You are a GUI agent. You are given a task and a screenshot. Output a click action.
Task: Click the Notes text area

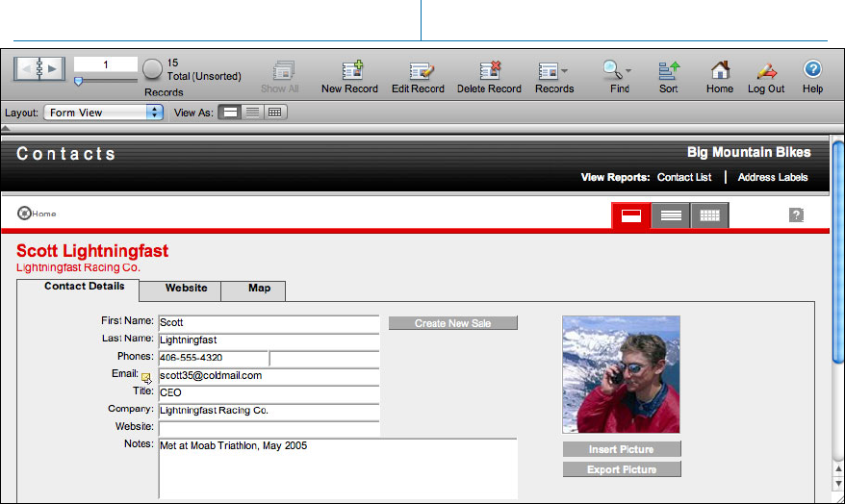coord(338,468)
